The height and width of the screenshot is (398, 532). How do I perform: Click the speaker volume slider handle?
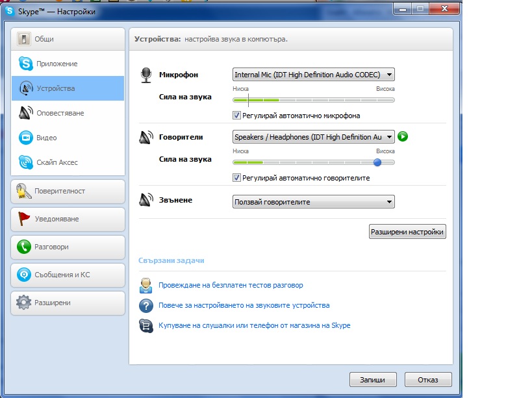point(377,162)
